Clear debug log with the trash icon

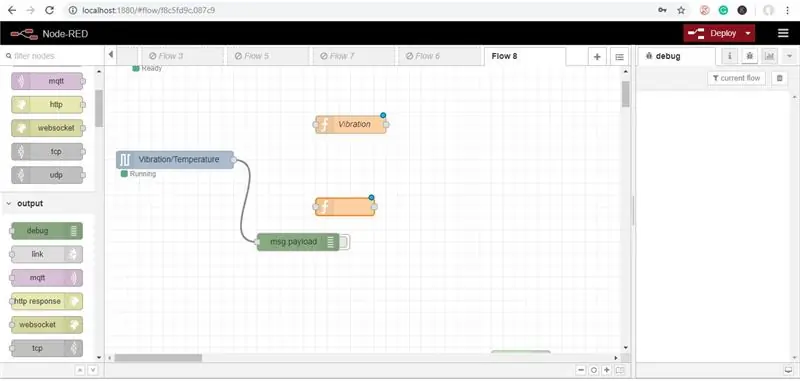point(779,78)
